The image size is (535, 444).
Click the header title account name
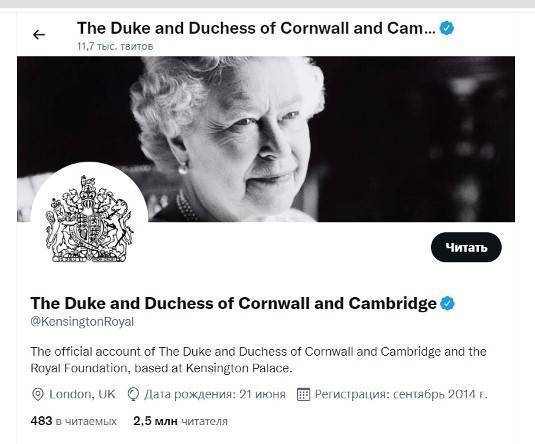[256, 28]
